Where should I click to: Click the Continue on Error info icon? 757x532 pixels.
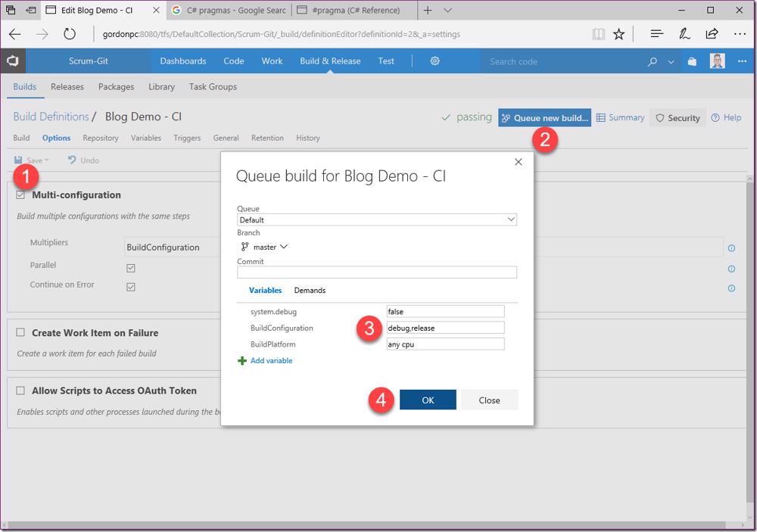(x=731, y=288)
